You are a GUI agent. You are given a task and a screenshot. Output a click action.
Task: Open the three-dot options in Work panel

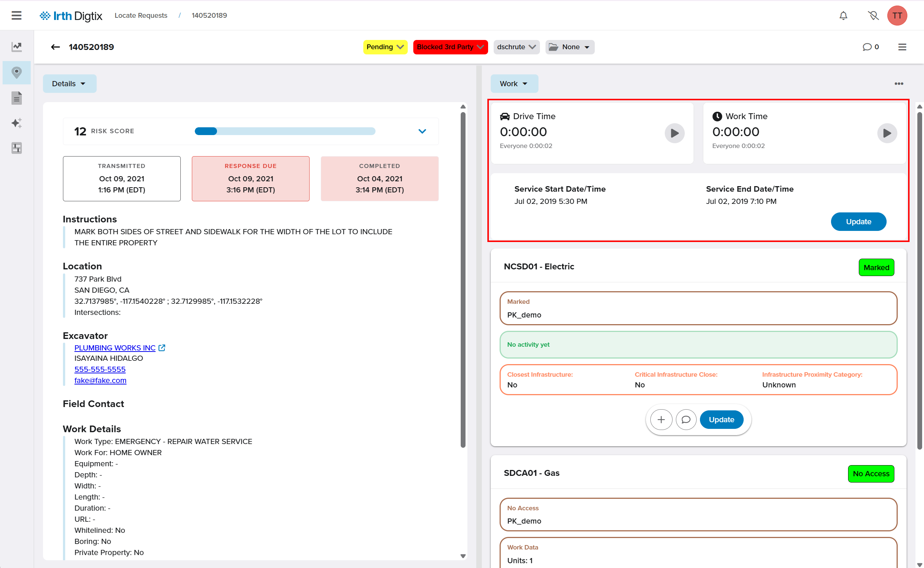pyautogui.click(x=898, y=83)
